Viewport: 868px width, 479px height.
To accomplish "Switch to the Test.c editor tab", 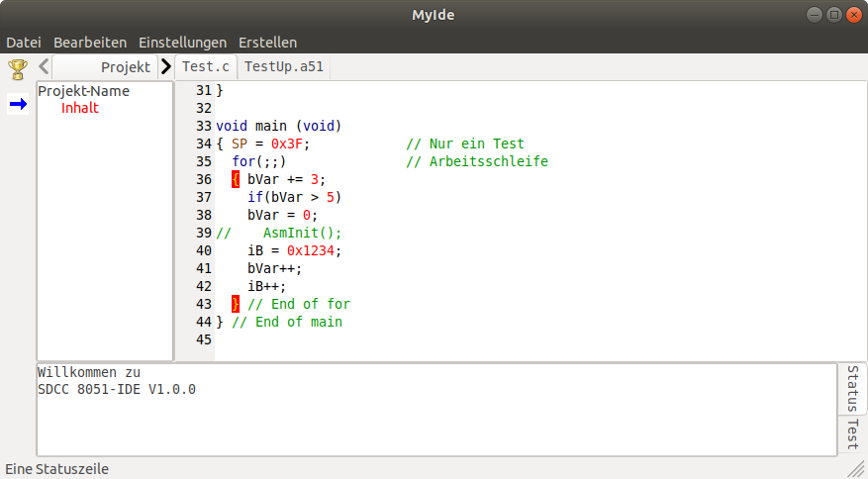I will [206, 67].
